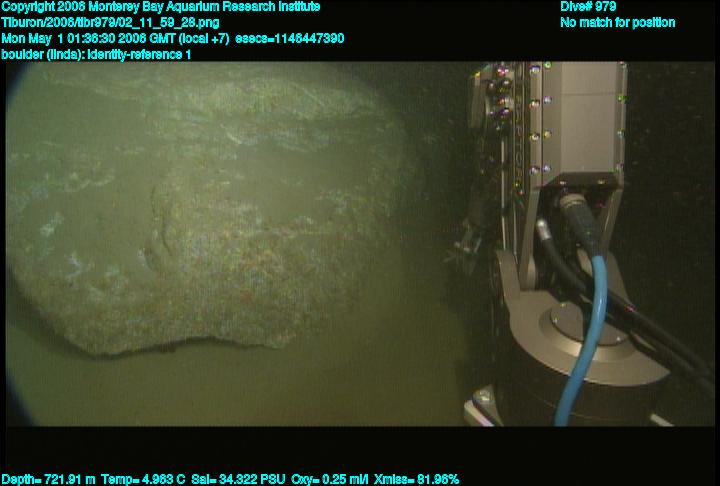This screenshot has height=486, width=720.
Task: Click the Mon May 1 2006 GMT timestamp
Action: pyautogui.click(x=115, y=38)
